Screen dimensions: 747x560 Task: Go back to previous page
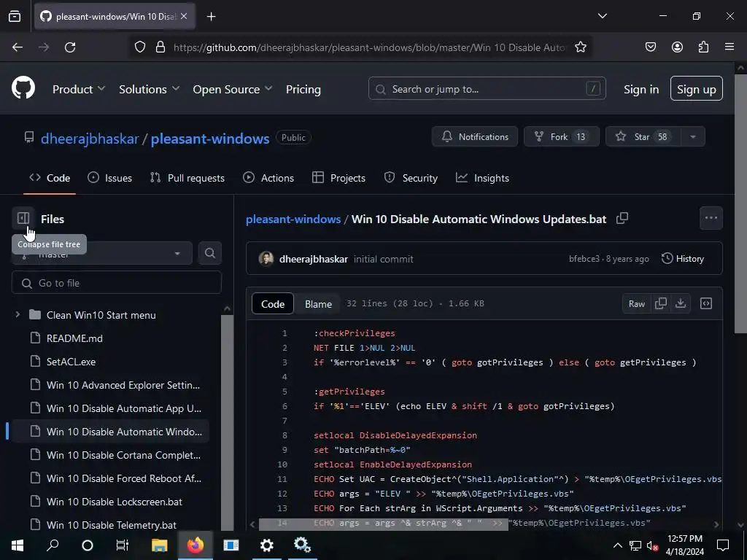click(18, 47)
